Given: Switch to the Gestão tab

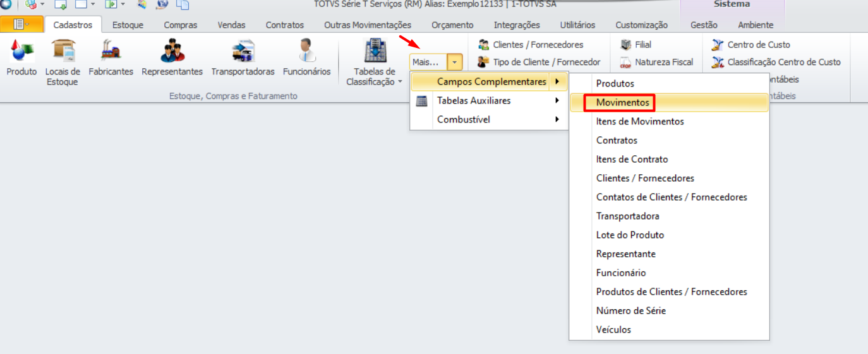Looking at the screenshot, I should [x=704, y=25].
